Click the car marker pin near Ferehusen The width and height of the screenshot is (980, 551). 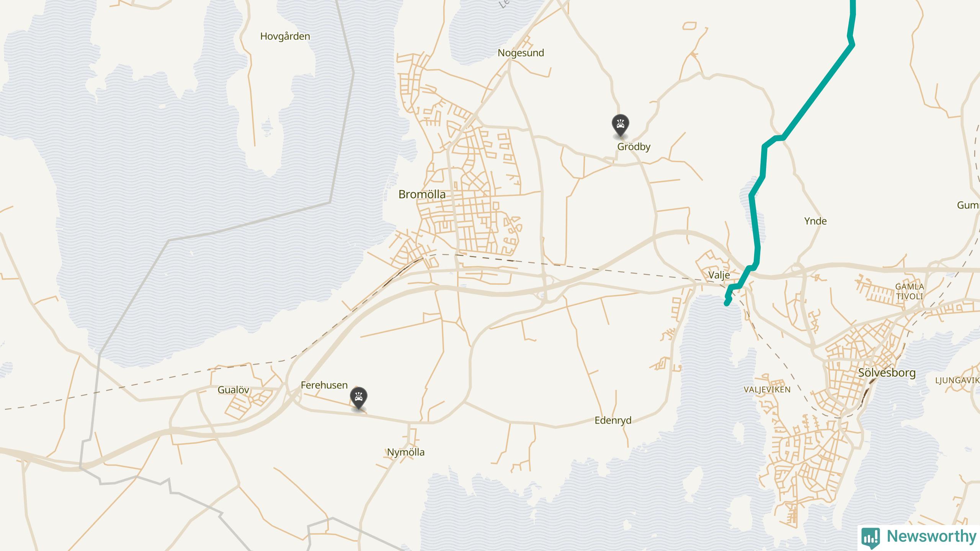359,399
